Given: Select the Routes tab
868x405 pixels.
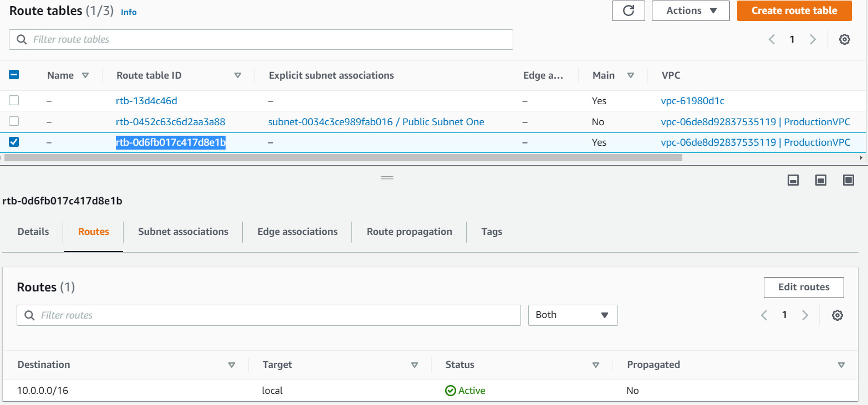Looking at the screenshot, I should (94, 232).
